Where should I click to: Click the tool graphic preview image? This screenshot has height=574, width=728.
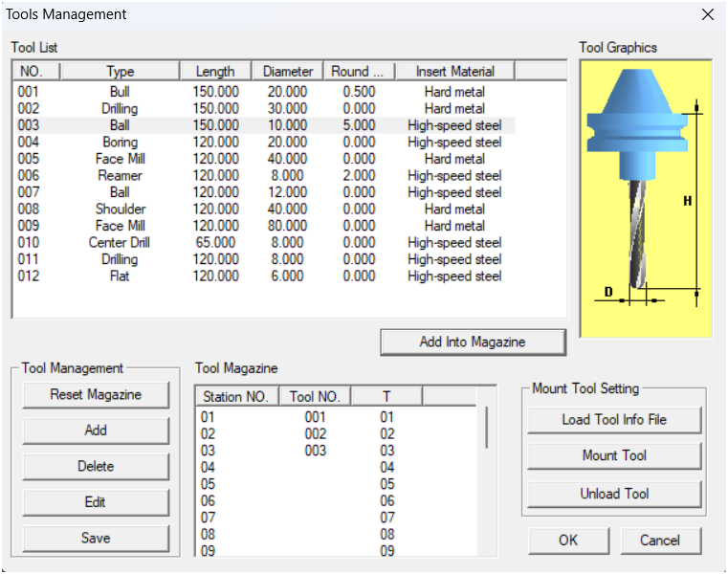pyautogui.click(x=646, y=199)
